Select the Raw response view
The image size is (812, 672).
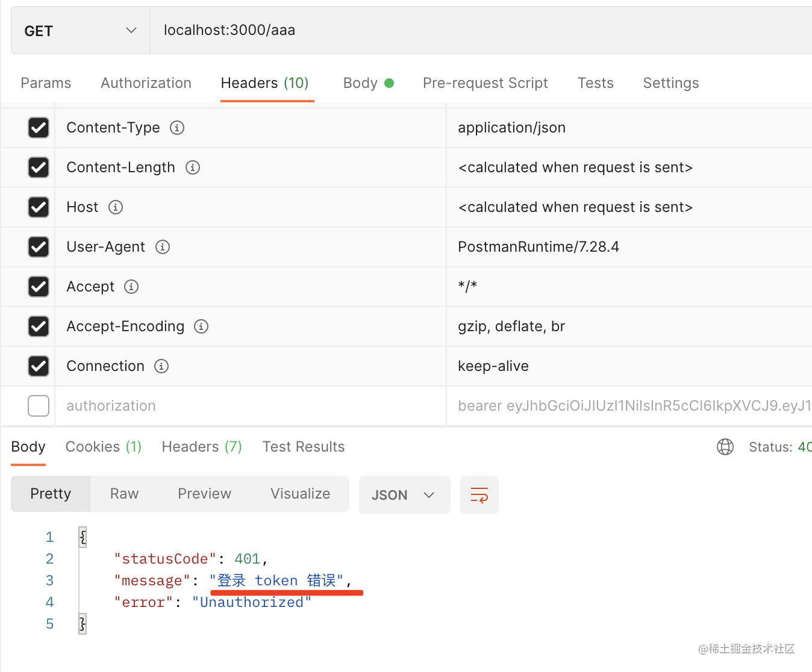(124, 494)
